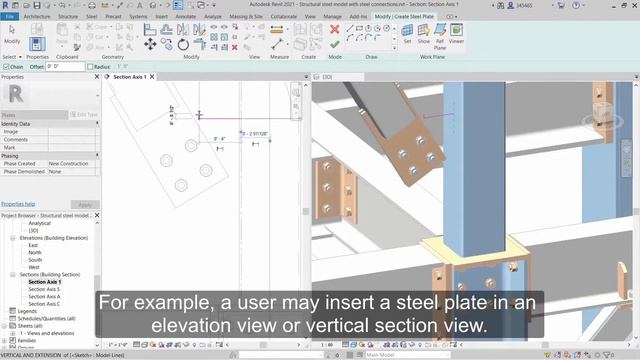This screenshot has height=360, width=640.
Task: Select the Rectangle draw tool
Action: pyautogui.click(x=359, y=28)
